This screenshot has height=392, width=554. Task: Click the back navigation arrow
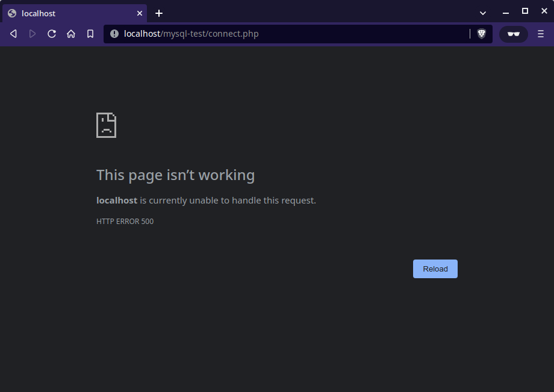13,34
